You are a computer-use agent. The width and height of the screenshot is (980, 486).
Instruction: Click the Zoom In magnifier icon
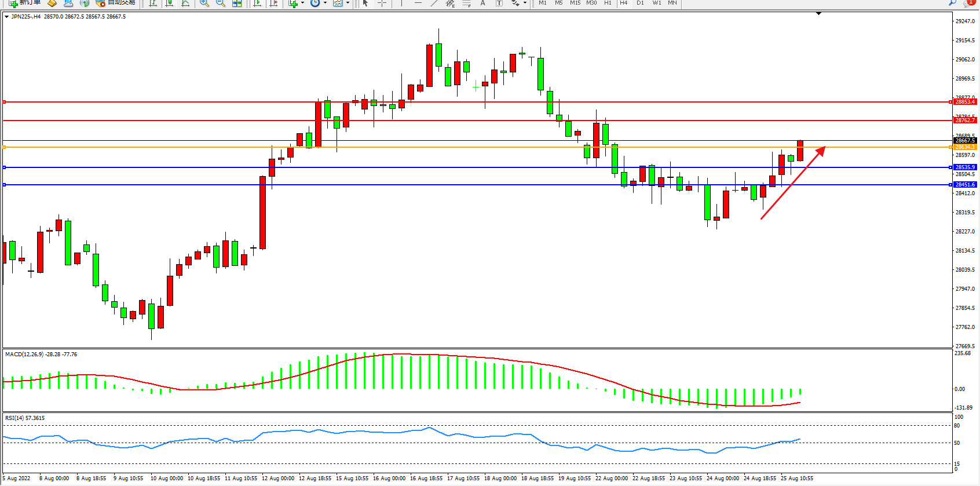click(204, 3)
